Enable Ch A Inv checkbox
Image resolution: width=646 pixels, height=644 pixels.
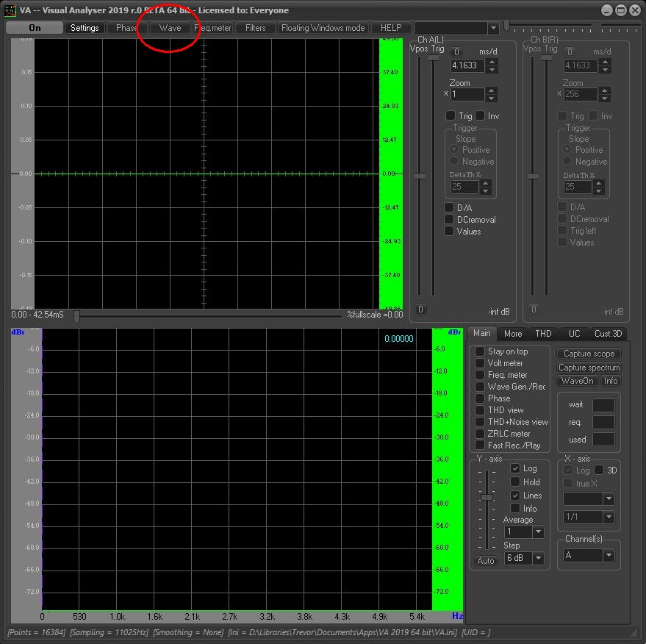tap(480, 115)
